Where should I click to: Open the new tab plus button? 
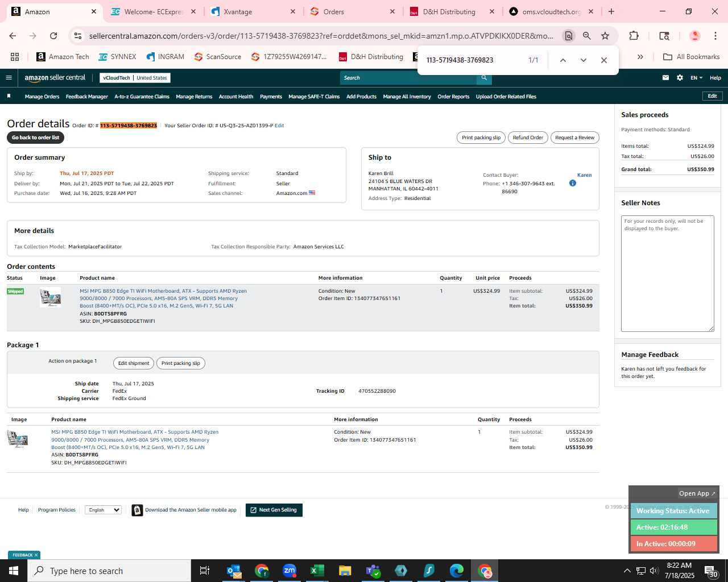point(611,11)
